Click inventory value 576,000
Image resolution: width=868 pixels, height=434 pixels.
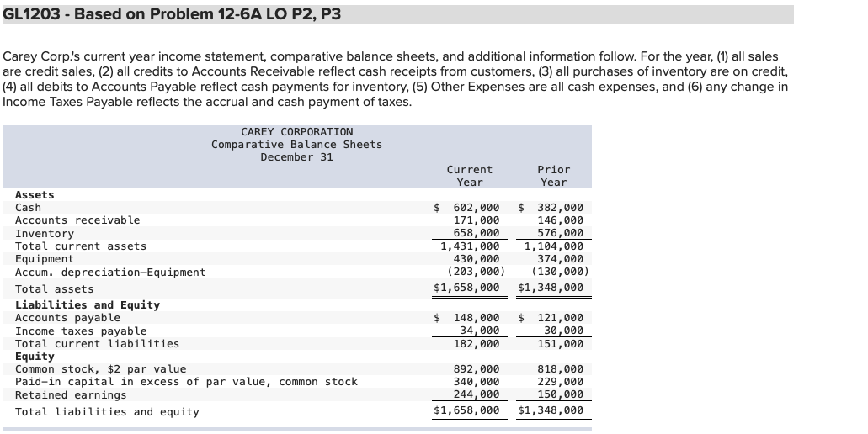560,233
